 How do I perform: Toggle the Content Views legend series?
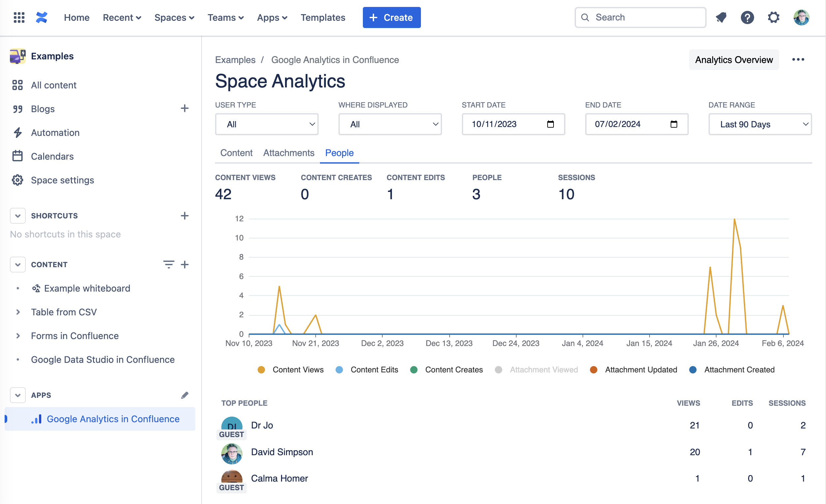point(298,370)
